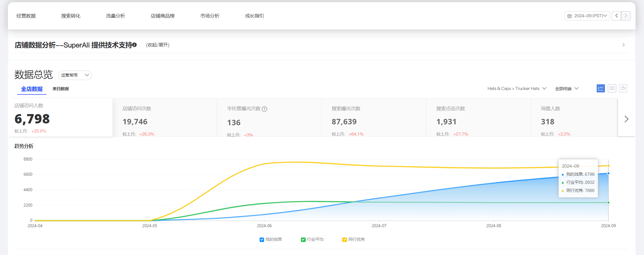
Task: Switch to line chart view icon
Action: (x=601, y=88)
